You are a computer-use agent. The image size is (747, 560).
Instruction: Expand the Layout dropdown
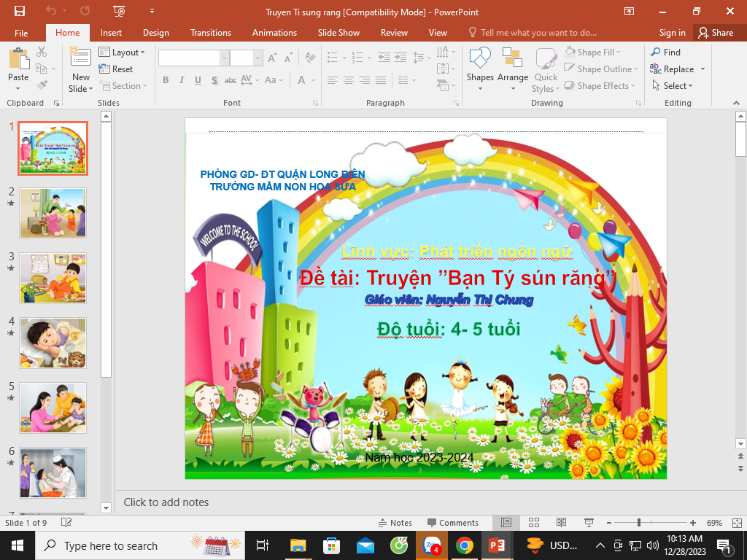(122, 52)
